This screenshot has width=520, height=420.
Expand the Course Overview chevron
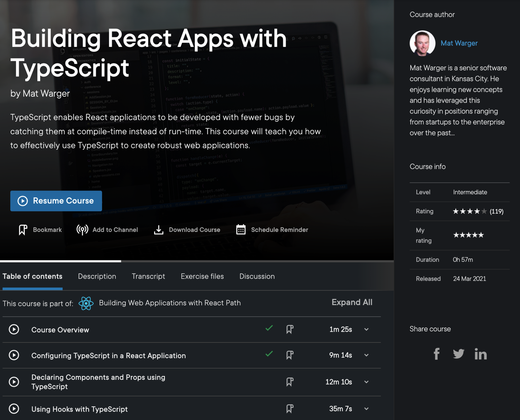[x=367, y=329]
